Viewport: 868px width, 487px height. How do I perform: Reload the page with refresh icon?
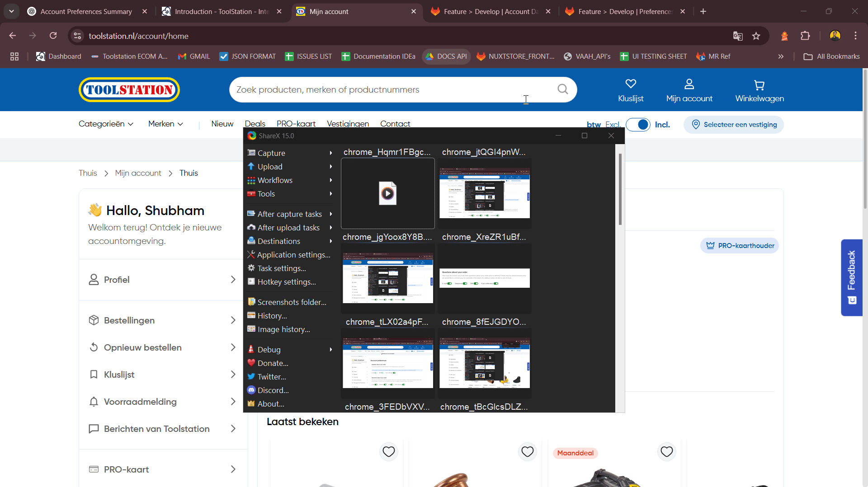point(53,36)
